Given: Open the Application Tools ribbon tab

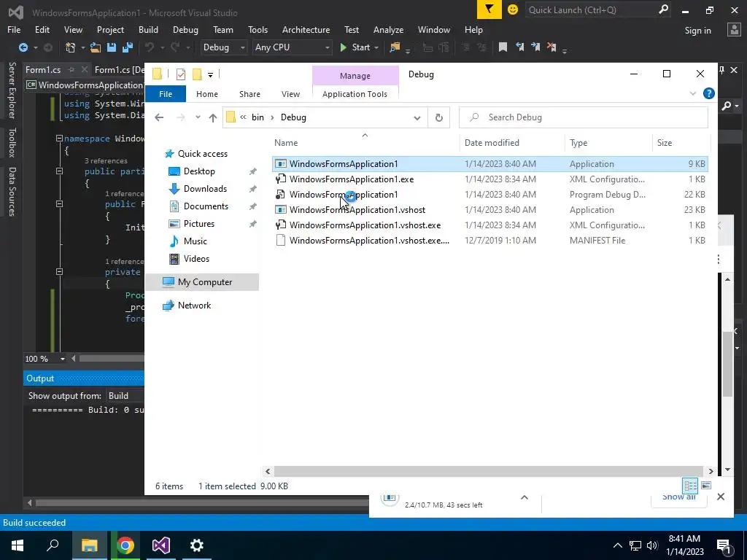Looking at the screenshot, I should click(x=355, y=94).
